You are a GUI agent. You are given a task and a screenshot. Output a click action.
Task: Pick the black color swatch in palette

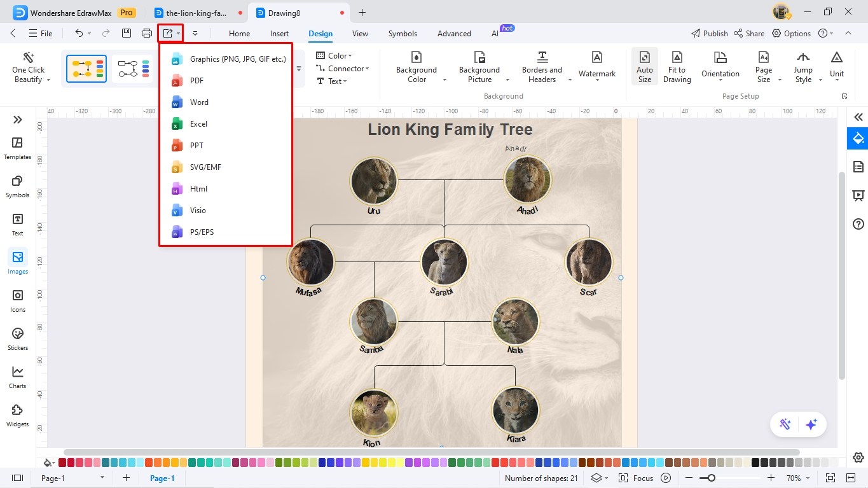pos(755,463)
